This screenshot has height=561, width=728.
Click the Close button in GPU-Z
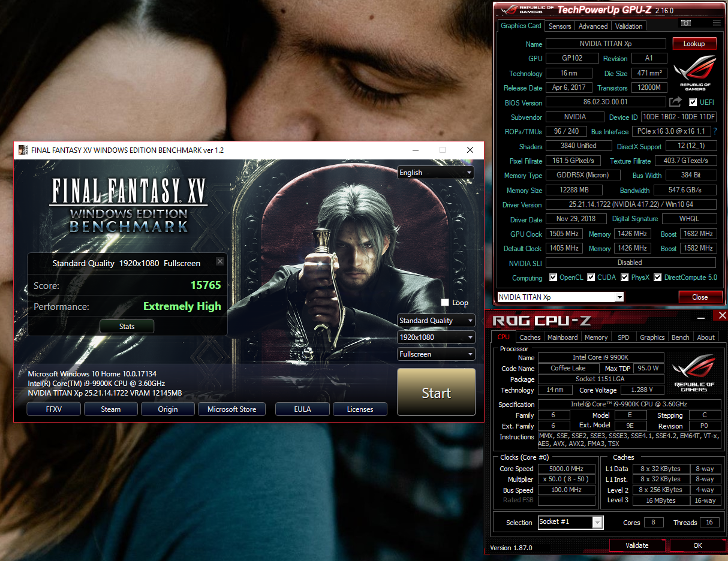pyautogui.click(x=700, y=297)
